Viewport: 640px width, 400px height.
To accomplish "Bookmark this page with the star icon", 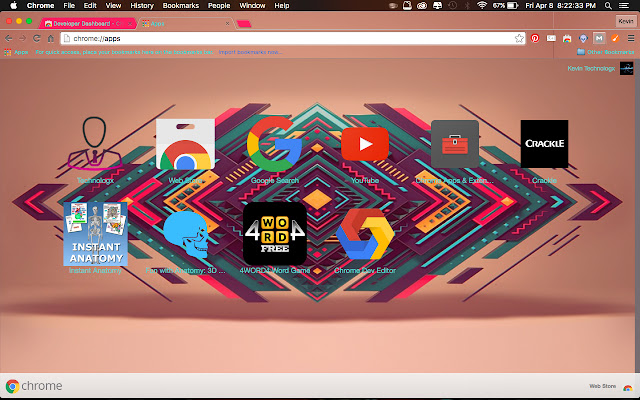I will [x=519, y=38].
